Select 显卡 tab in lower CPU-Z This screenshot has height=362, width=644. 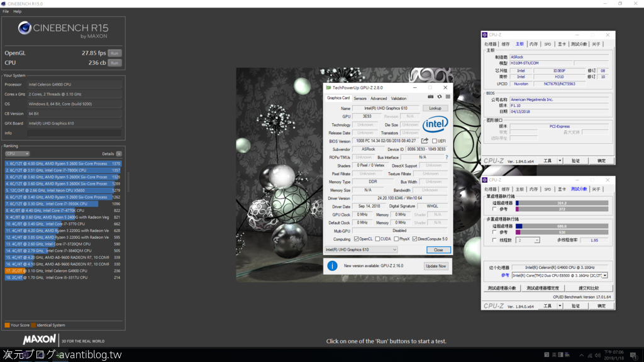pyautogui.click(x=562, y=189)
